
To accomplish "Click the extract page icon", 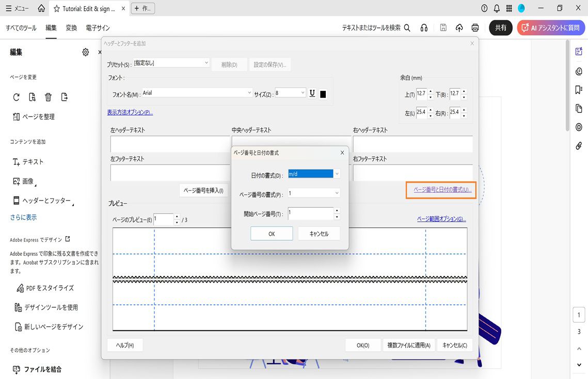I will point(63,96).
